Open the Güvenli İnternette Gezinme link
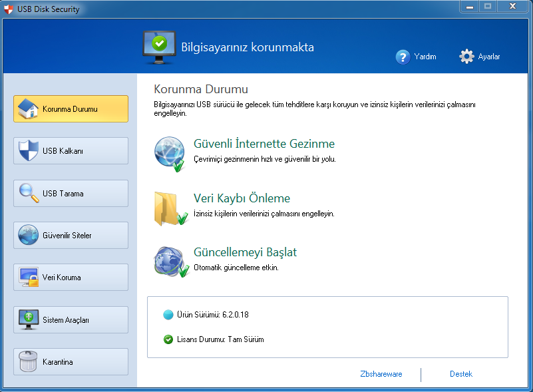The image size is (533, 392). 264,144
